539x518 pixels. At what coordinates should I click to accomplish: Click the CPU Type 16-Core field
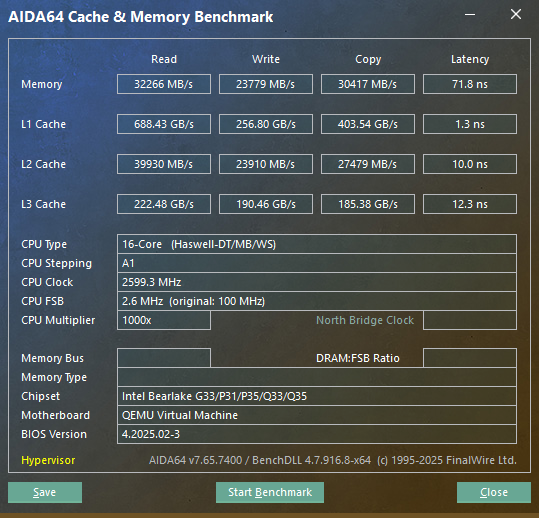tap(317, 244)
